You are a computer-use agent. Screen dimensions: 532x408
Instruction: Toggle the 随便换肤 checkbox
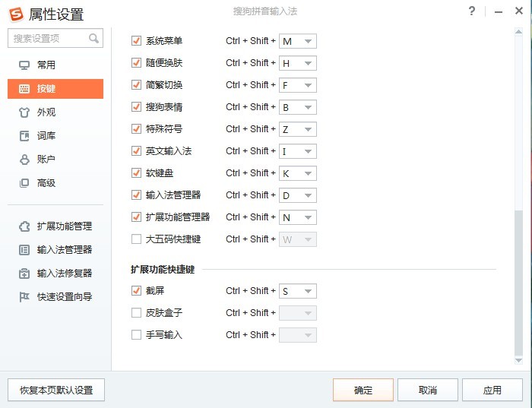coord(136,63)
